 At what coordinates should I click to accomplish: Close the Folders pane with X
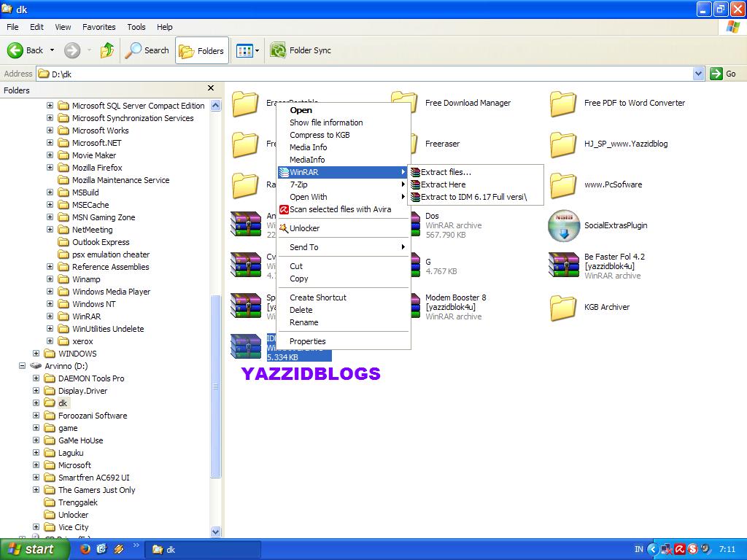click(211, 88)
